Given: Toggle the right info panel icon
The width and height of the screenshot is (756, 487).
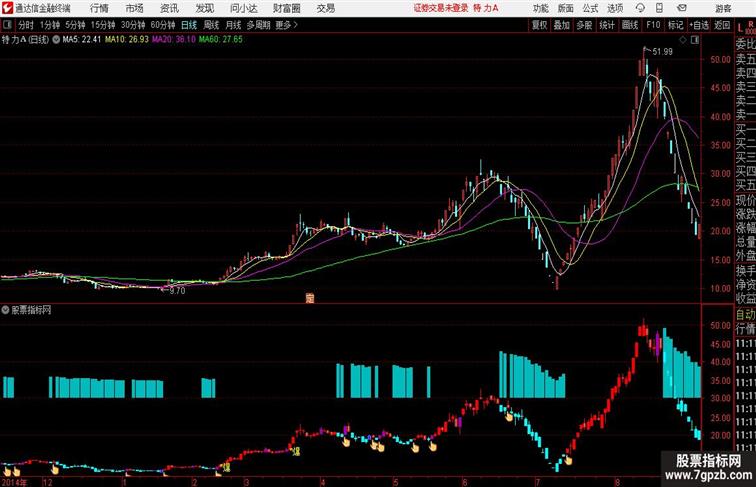Looking at the screenshot, I should 695,40.
